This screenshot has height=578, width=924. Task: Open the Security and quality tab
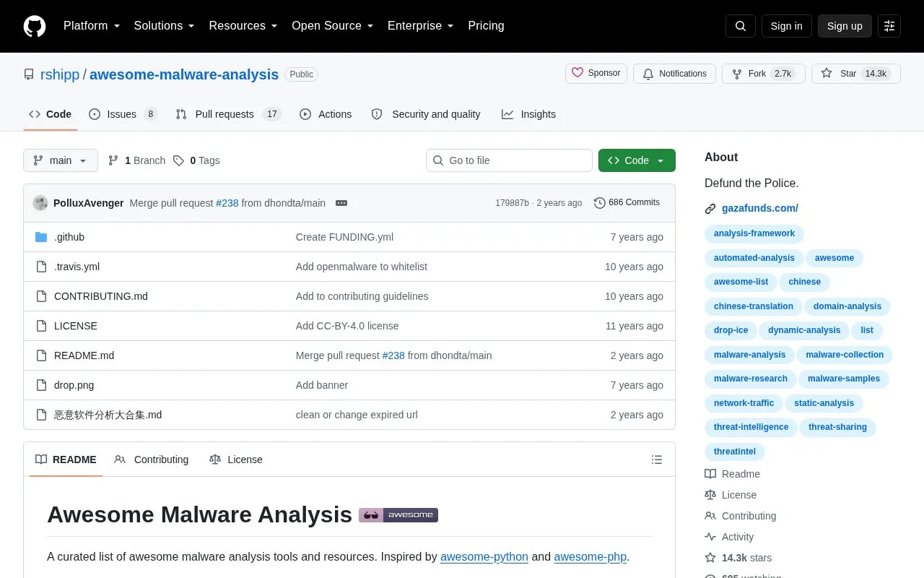[x=426, y=114]
